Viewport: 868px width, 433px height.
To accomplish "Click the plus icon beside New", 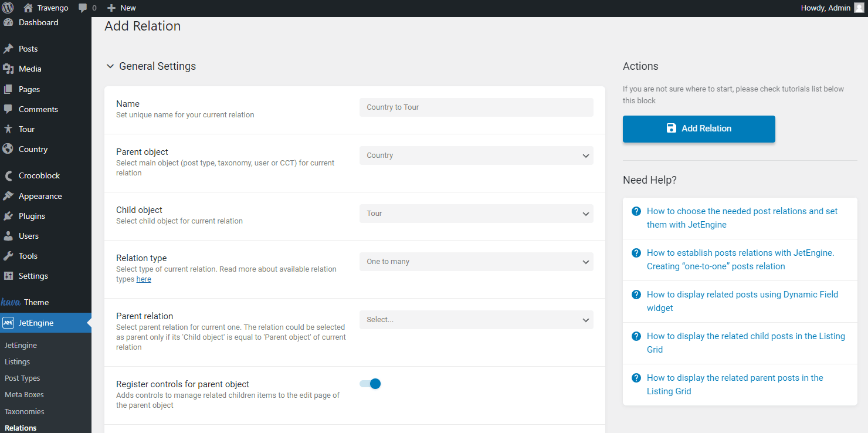I will 111,8.
